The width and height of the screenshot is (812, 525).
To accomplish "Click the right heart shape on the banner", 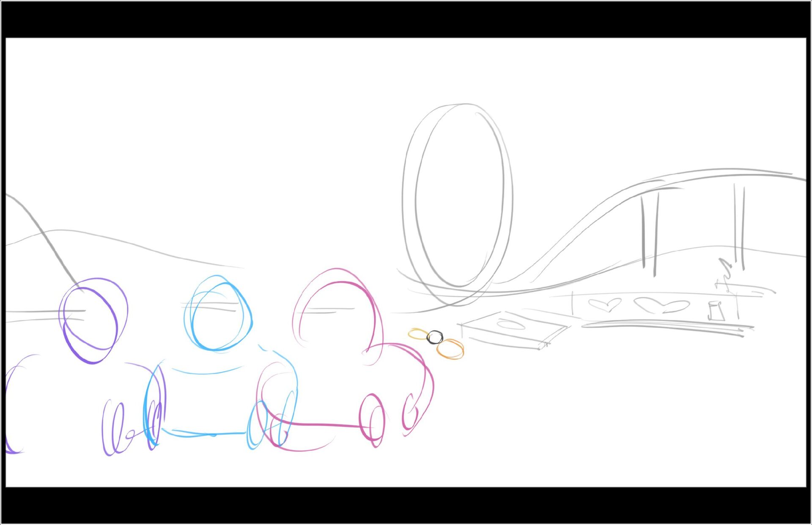I will (x=662, y=305).
